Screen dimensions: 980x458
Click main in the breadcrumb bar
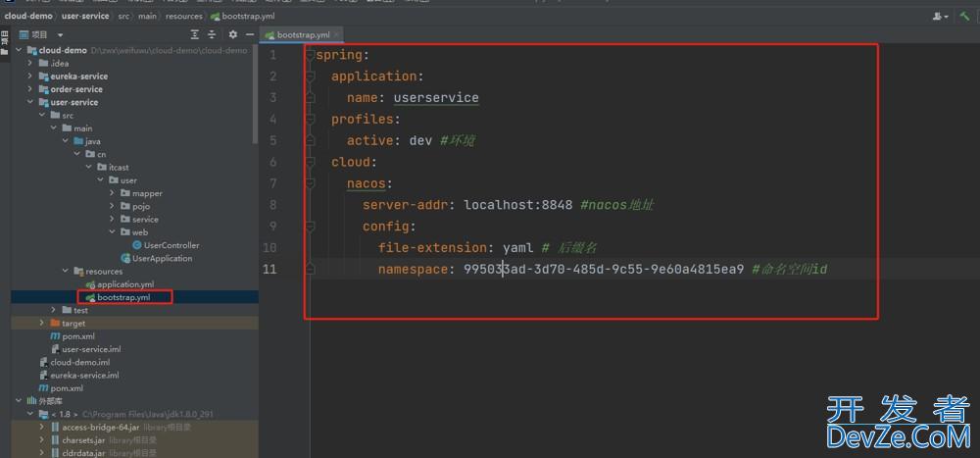click(x=148, y=17)
